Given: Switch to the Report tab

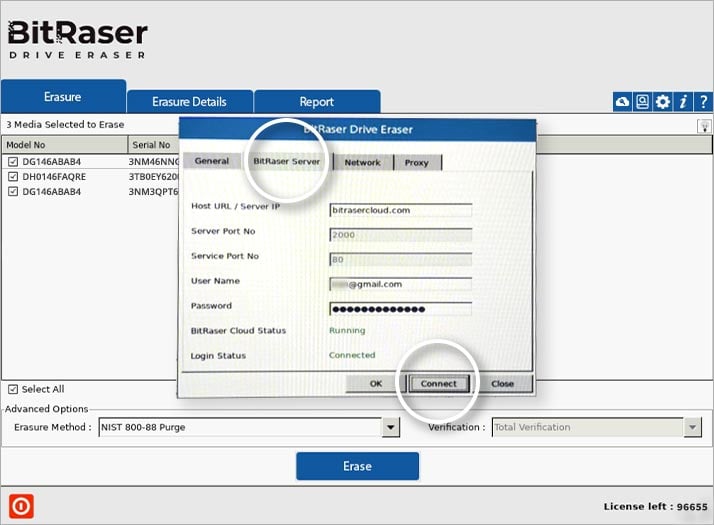Looking at the screenshot, I should point(317,102).
